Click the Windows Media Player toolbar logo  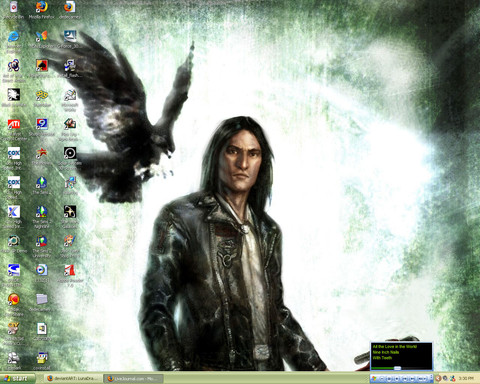pos(374,378)
